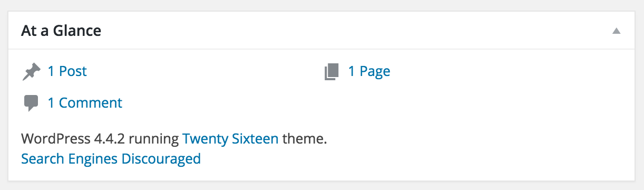Screen dimensions: 644x190
Task: Open the 1 Page link
Action: click(x=369, y=71)
